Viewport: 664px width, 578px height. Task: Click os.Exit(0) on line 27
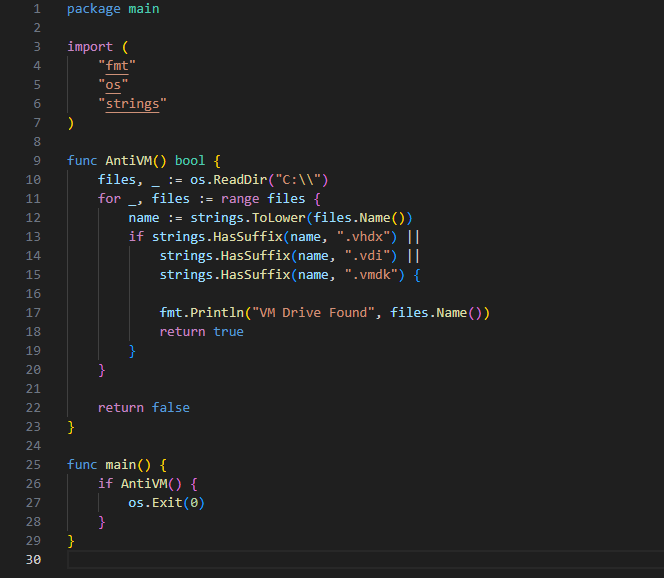pos(166,503)
